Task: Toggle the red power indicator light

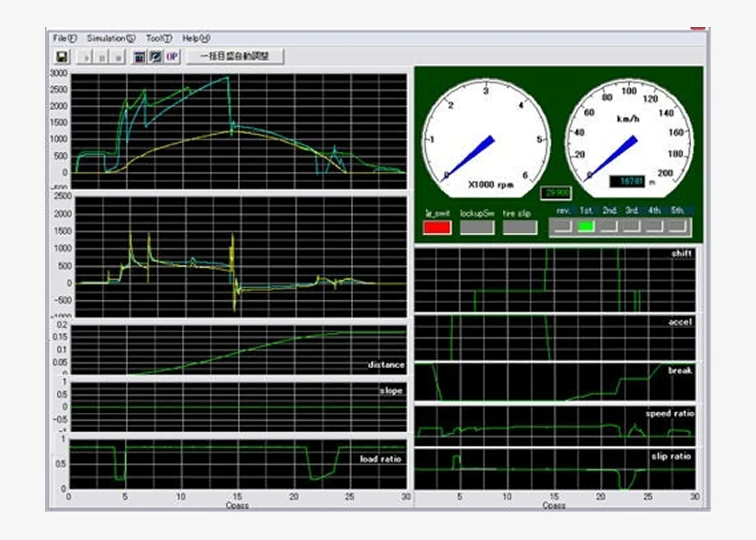Action: (x=437, y=227)
